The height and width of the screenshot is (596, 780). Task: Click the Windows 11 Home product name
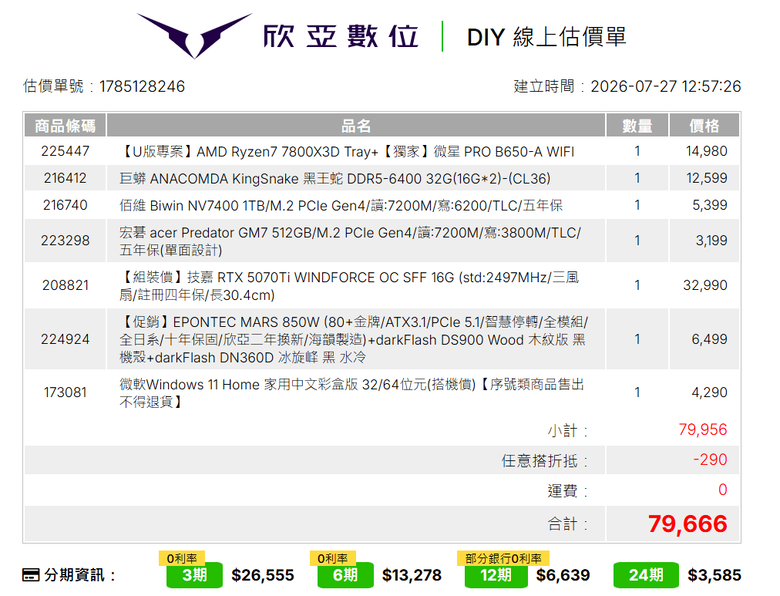coord(352,393)
